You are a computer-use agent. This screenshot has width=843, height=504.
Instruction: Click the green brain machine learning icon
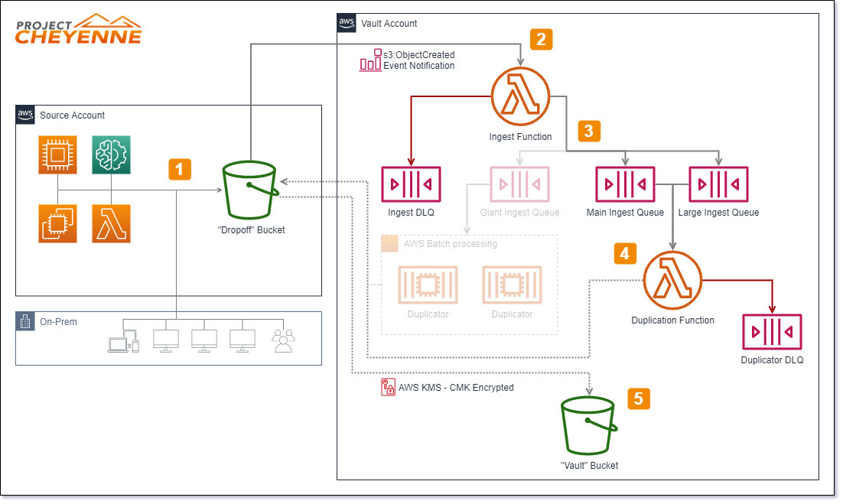click(111, 154)
